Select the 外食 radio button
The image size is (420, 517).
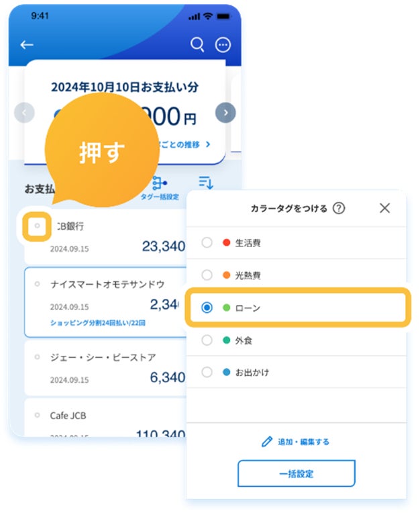(207, 340)
